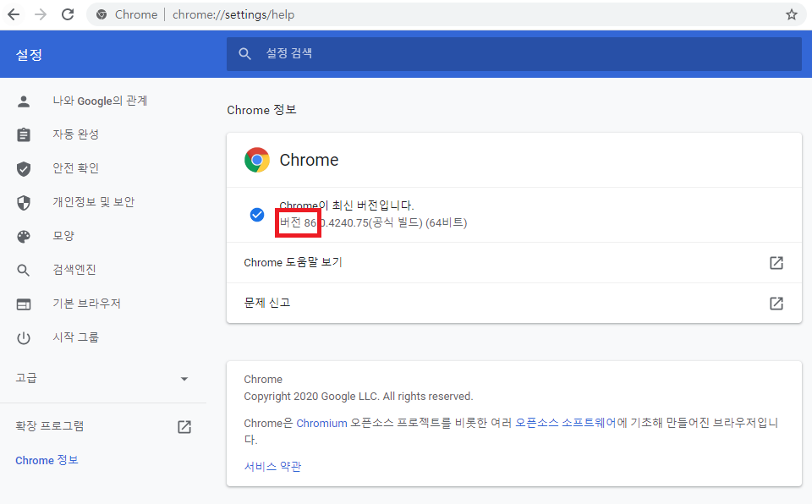
Task: Click 문제 신고 row
Action: [513, 303]
